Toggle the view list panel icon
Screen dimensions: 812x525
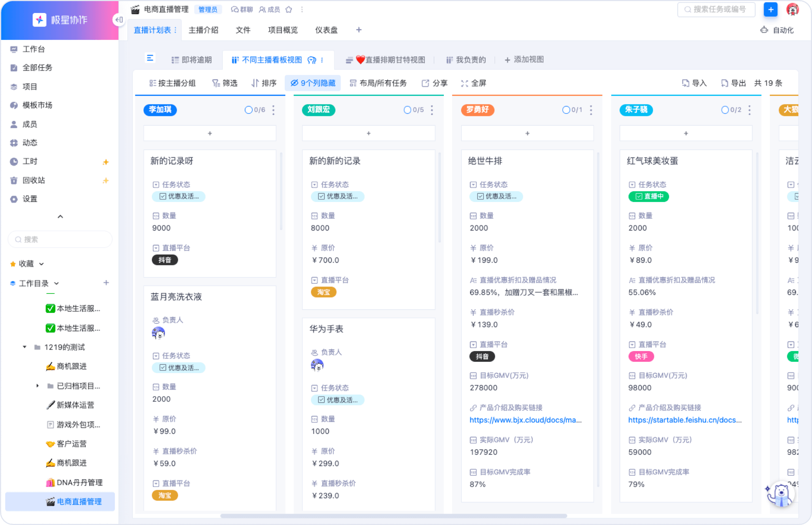point(150,58)
